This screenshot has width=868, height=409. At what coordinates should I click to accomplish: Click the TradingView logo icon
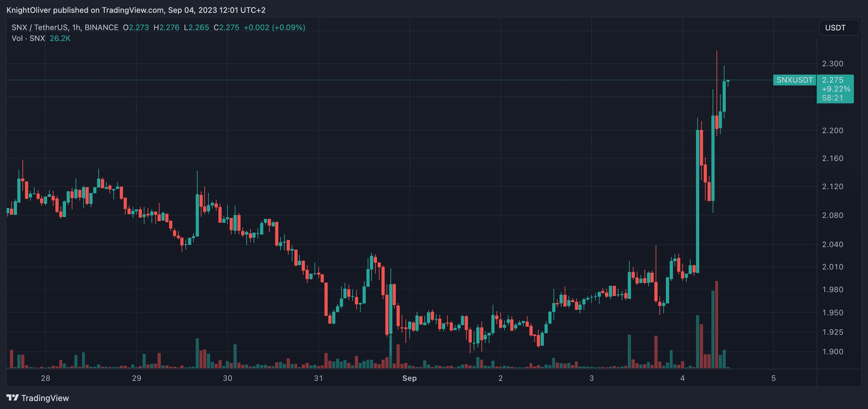point(12,397)
